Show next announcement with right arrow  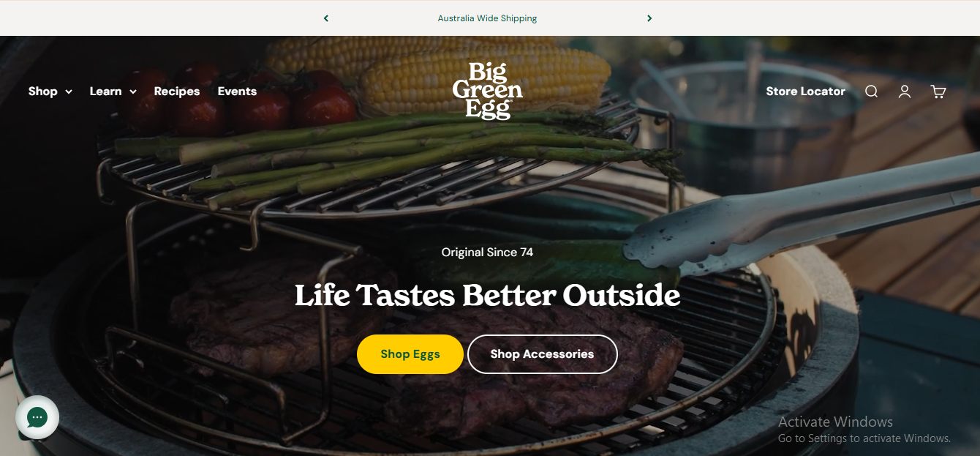point(649,18)
